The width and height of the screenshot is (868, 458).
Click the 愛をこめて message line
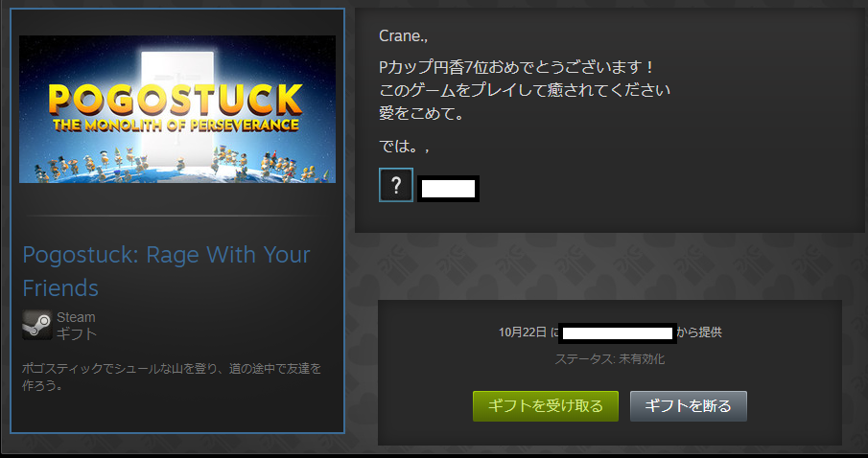tap(421, 112)
